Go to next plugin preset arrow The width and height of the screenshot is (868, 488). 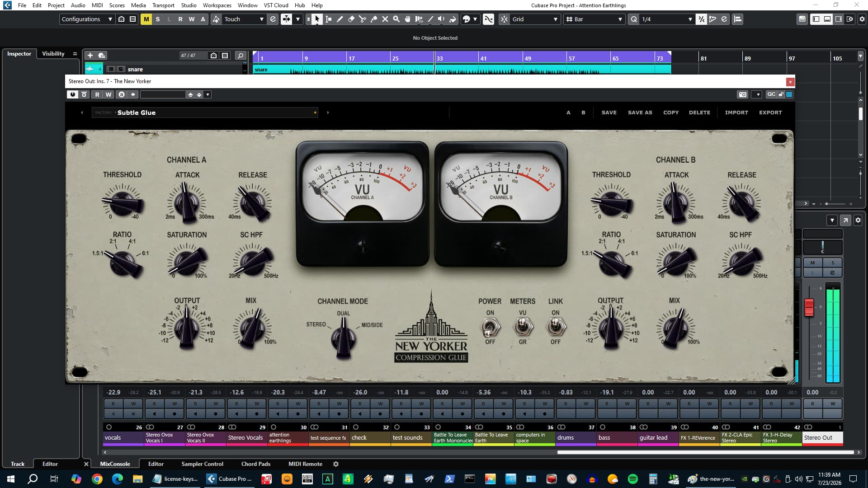[x=328, y=113]
